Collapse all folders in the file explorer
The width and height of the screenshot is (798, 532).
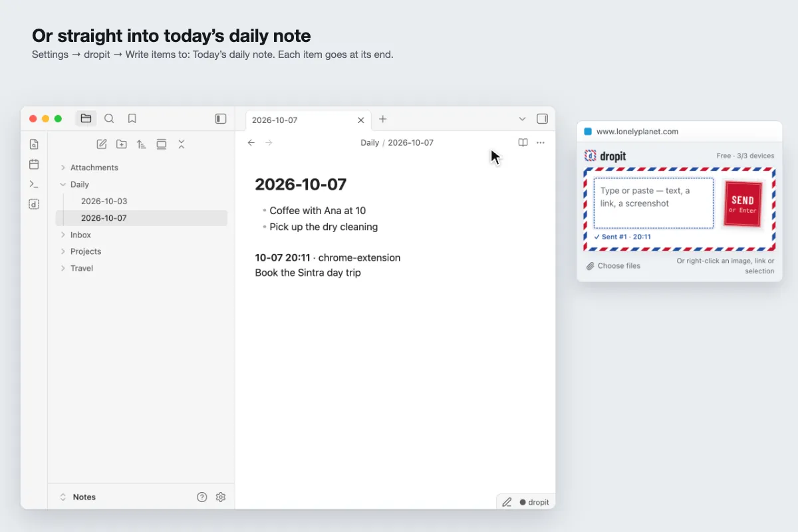[x=181, y=144]
